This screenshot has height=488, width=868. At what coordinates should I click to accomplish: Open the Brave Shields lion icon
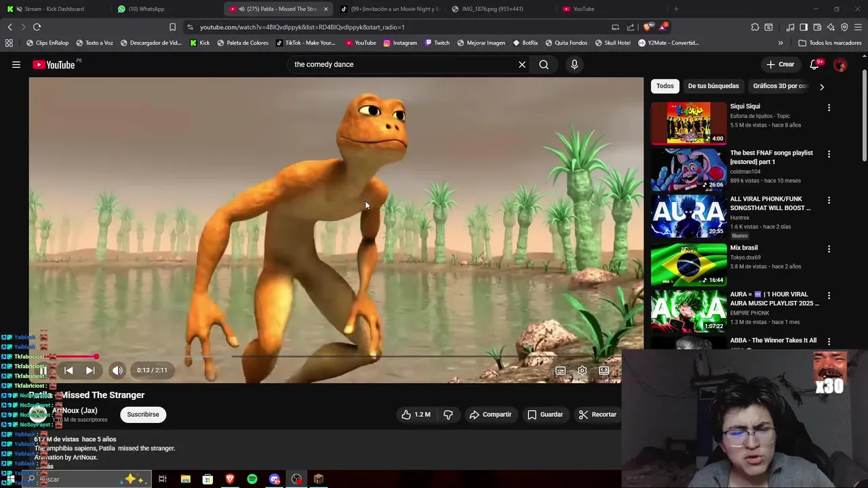click(x=647, y=27)
